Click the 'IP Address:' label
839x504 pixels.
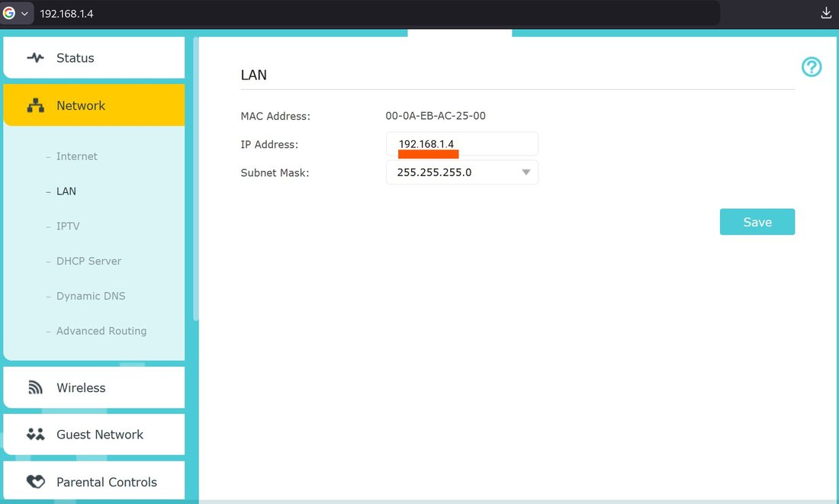click(x=269, y=144)
